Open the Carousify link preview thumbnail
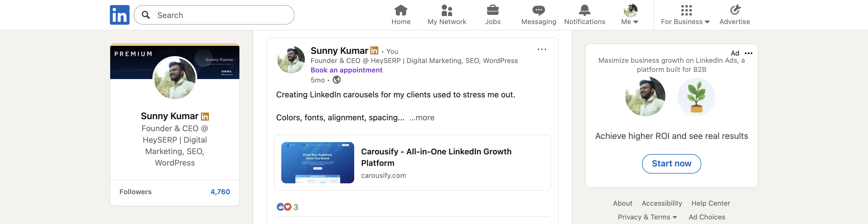 318,163
